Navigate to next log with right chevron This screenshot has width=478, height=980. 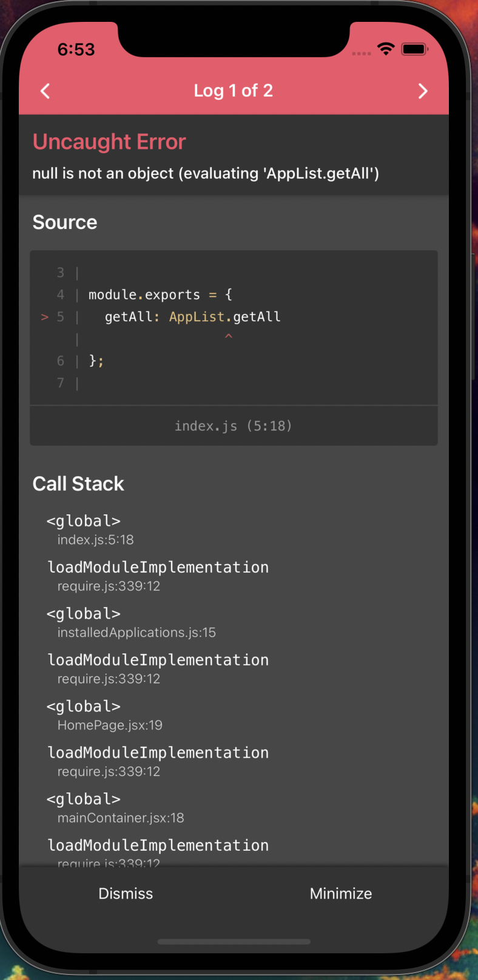(x=423, y=90)
